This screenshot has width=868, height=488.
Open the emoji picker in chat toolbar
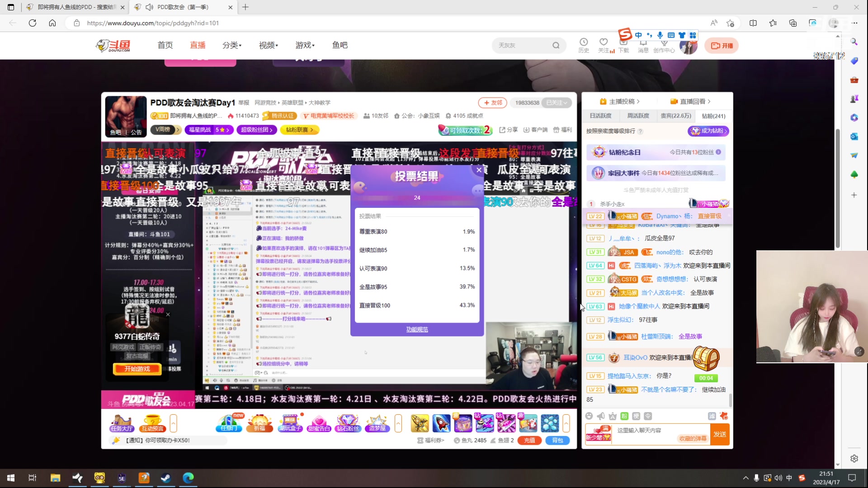(x=589, y=416)
